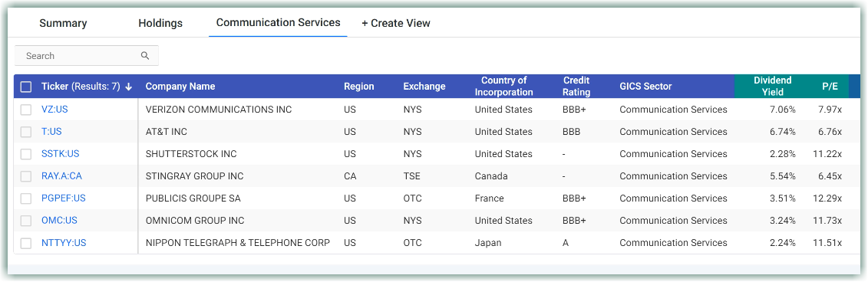Click the Japan country cell
Screen dimensions: 868x282
click(x=487, y=243)
